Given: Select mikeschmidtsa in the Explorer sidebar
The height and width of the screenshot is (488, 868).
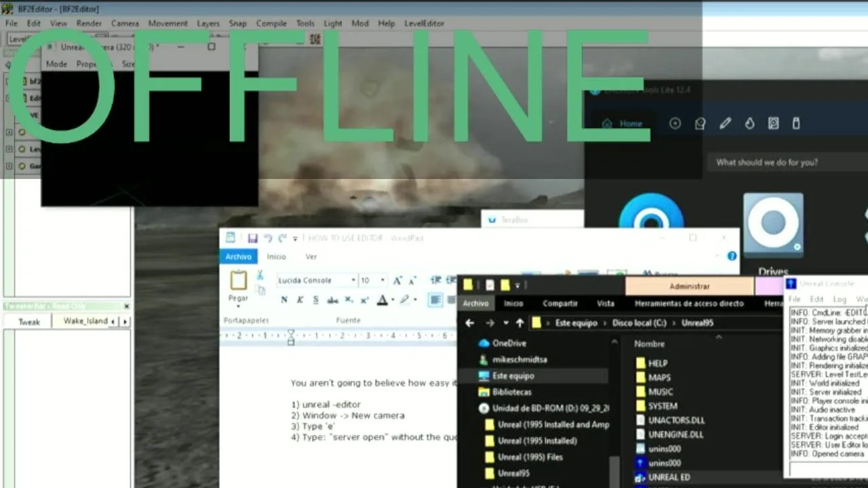Looking at the screenshot, I should (x=519, y=360).
